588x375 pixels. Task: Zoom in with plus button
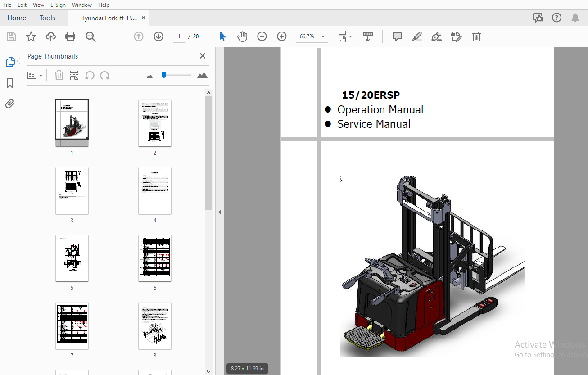click(x=282, y=36)
